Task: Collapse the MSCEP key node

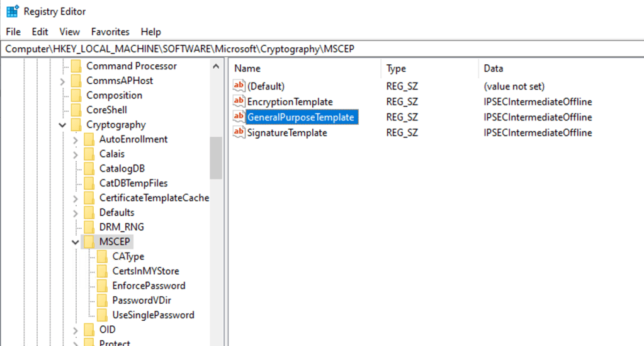Action: [75, 242]
